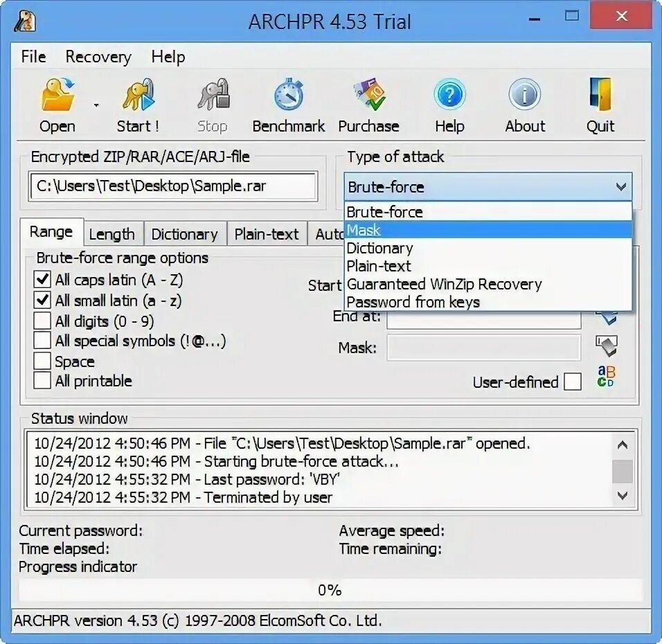This screenshot has height=644, width=662.
Task: Click the status bar version text
Action: (x=198, y=620)
